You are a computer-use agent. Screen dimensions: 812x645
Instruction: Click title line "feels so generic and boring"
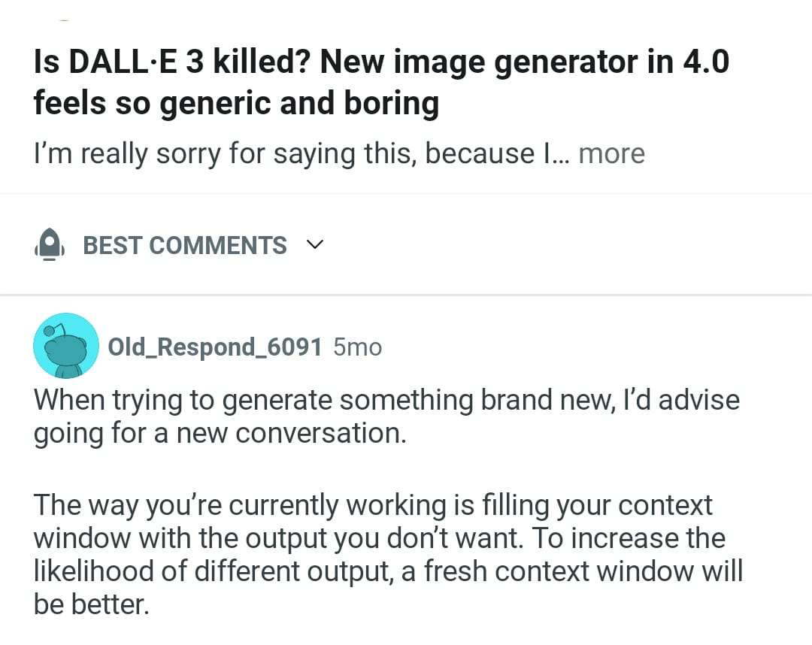[236, 102]
